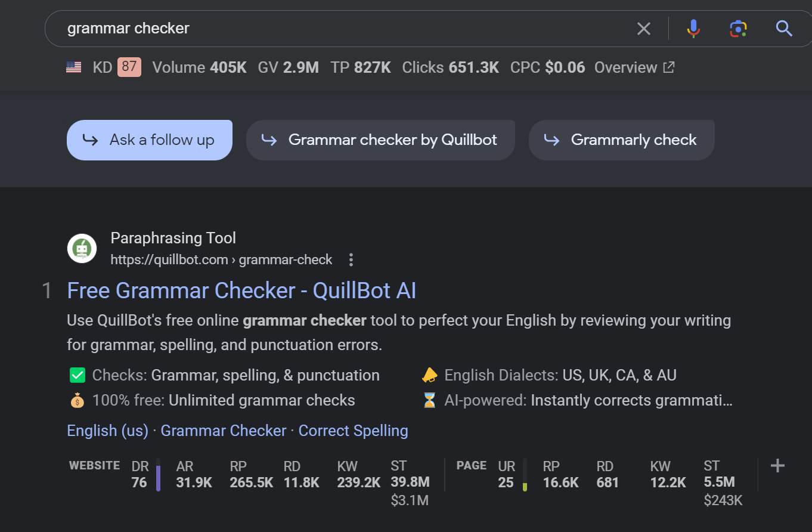
Task: Click the website KW 239.2K value
Action: [x=359, y=482]
